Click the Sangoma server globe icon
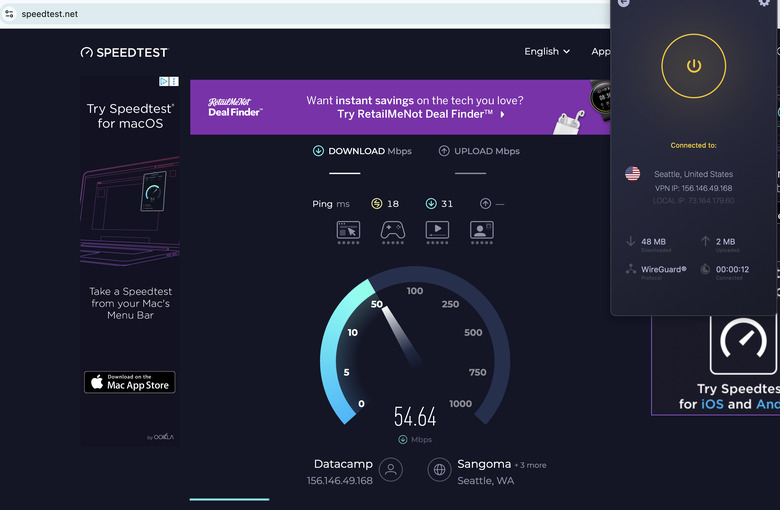780x510 pixels. pos(439,470)
